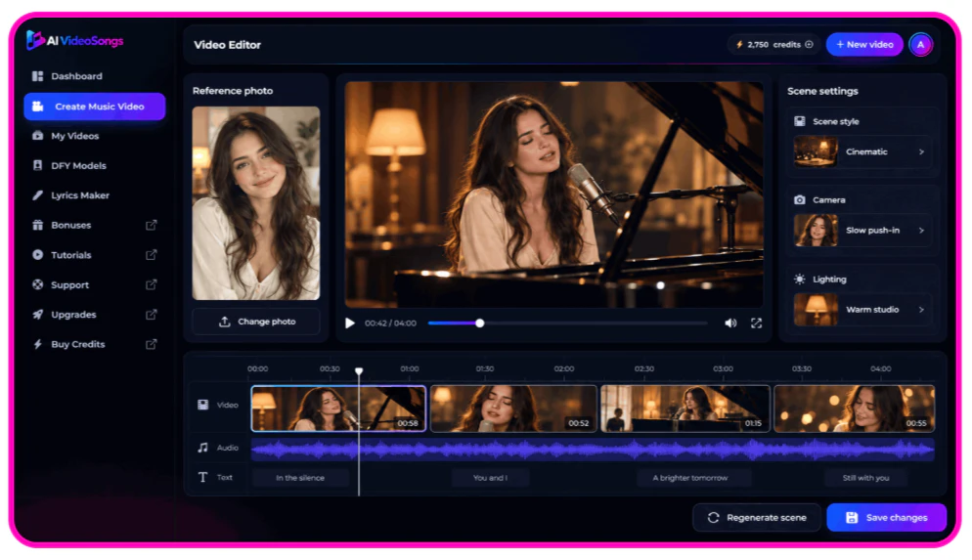Click the plus icon beside credits
972x560 pixels.
[809, 45]
